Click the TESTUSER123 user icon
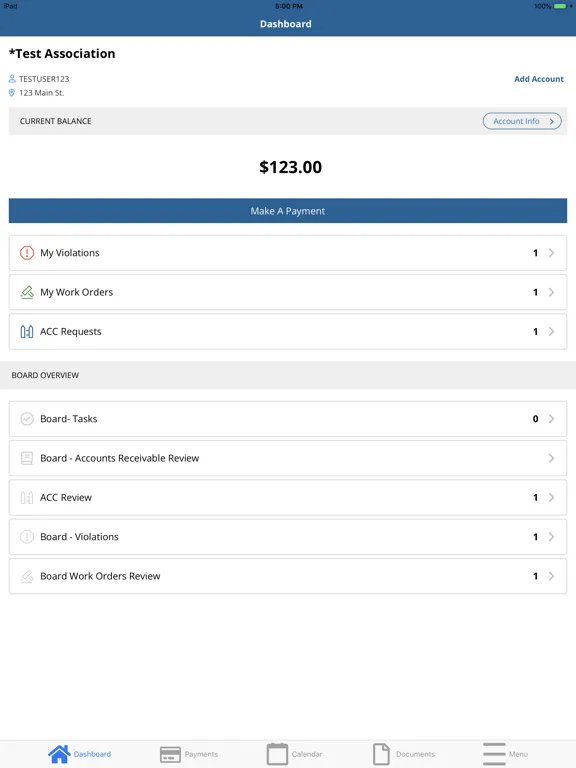The height and width of the screenshot is (768, 576). tap(12, 78)
